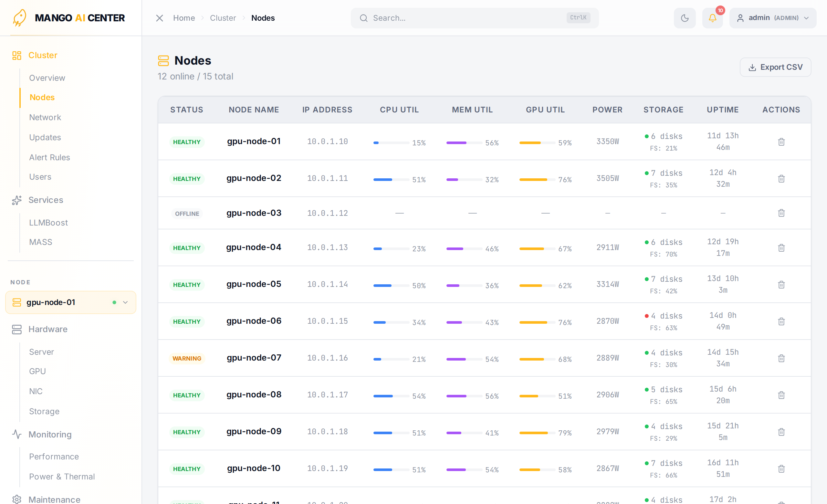Delete gpu-node-07 with trash icon
The width and height of the screenshot is (827, 504).
click(x=781, y=358)
